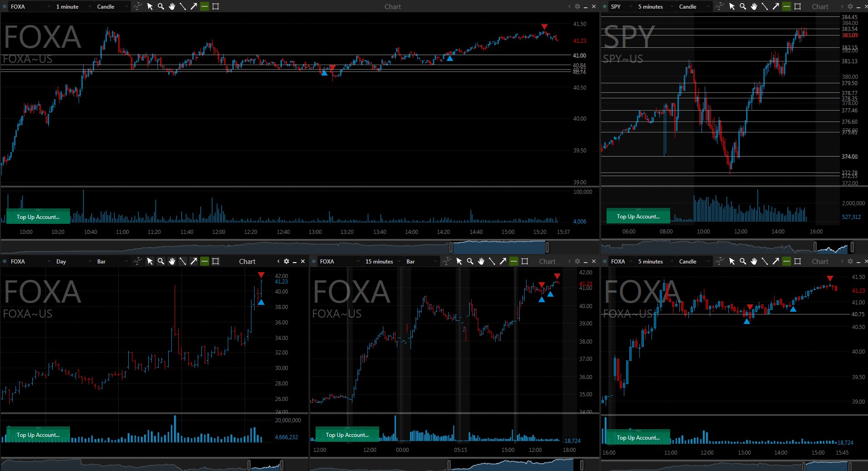Toggle horizontal line tool in SPY chart
Screen dimensions: 868x471
pos(787,6)
